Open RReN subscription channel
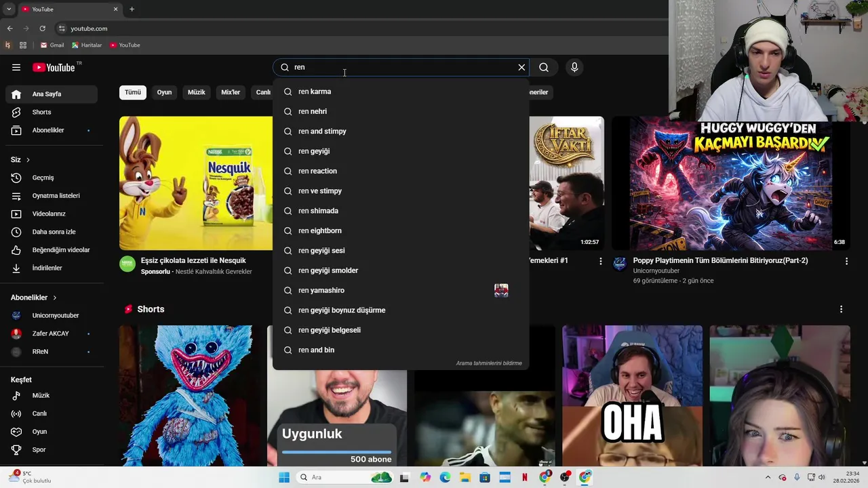Image resolution: width=868 pixels, height=488 pixels. [x=52, y=352]
